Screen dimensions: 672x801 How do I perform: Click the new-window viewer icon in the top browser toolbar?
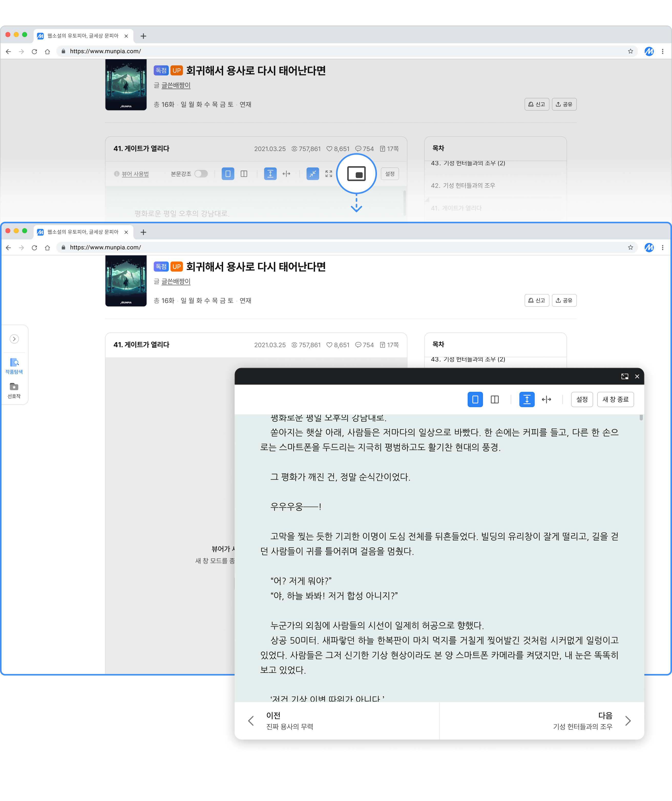356,174
